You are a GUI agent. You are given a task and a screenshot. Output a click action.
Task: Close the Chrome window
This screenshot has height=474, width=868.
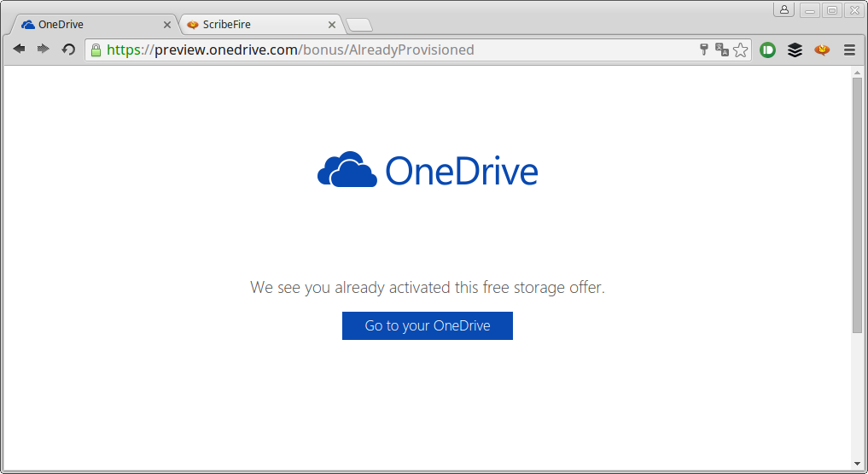854,10
